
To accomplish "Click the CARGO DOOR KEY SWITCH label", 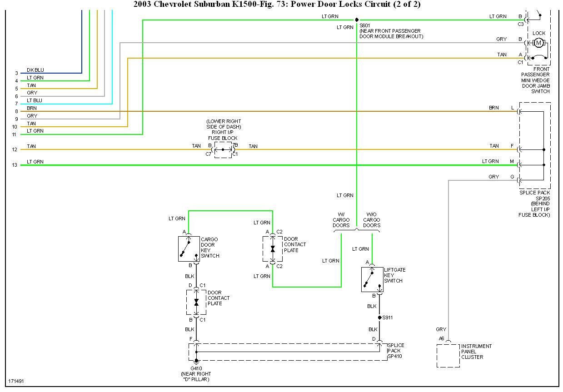I will (x=210, y=248).
